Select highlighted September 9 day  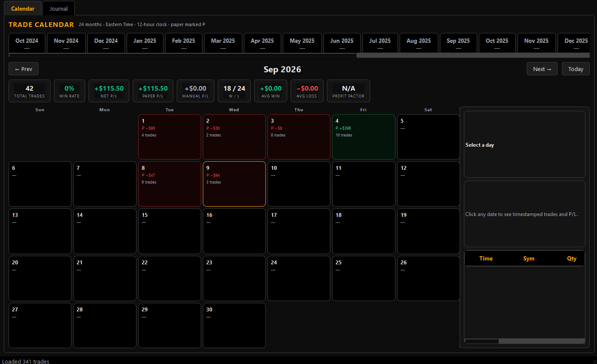(234, 184)
